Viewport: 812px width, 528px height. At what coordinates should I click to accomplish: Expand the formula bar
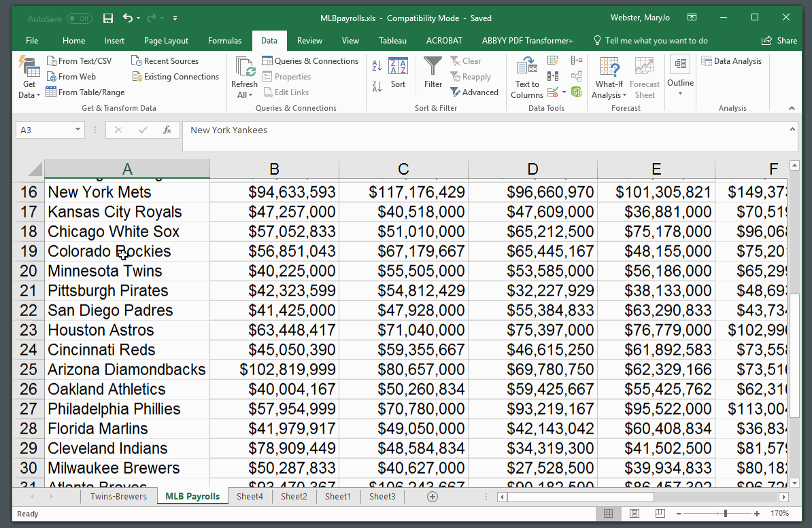[x=792, y=129]
